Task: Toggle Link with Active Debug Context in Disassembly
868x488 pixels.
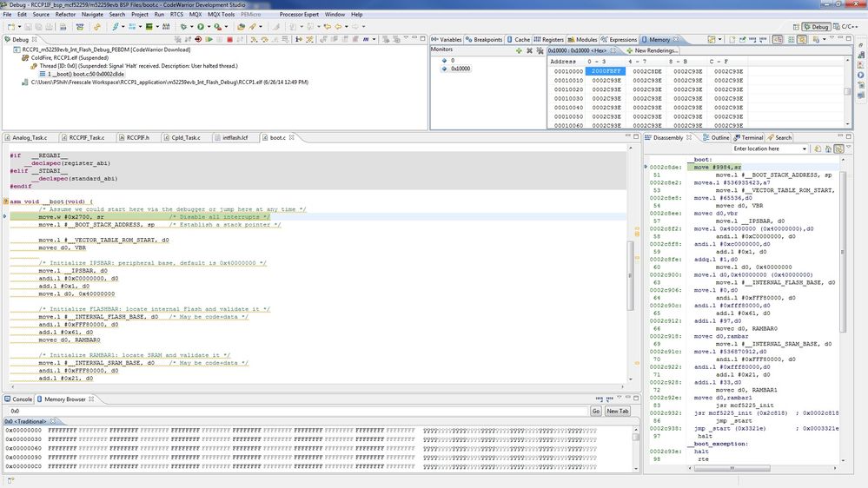Action: [838, 148]
